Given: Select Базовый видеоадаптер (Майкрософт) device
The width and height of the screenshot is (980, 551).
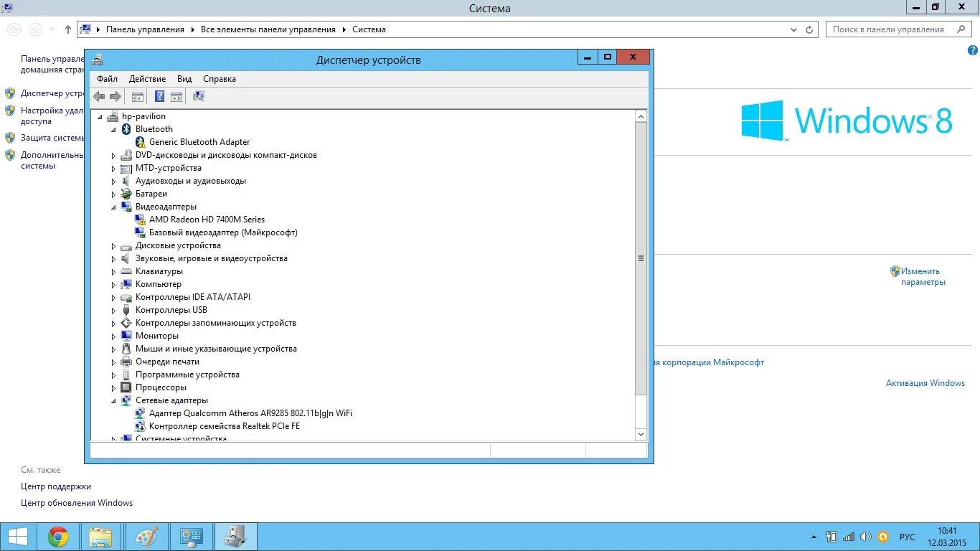Looking at the screenshot, I should click(223, 232).
